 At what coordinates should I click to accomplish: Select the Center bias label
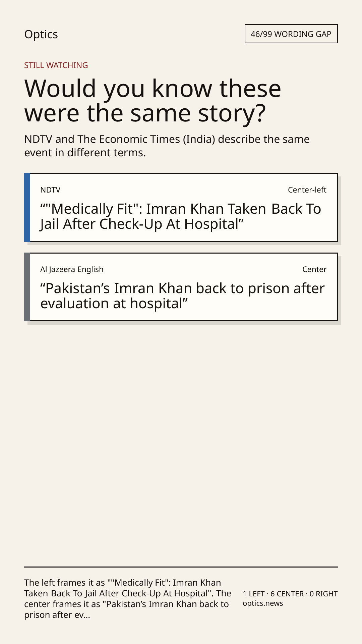coord(314,269)
